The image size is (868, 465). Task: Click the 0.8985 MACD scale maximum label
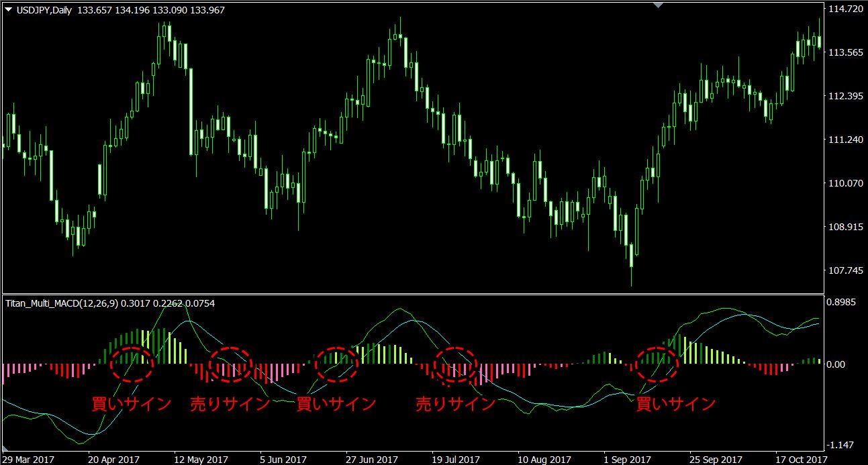(844, 303)
